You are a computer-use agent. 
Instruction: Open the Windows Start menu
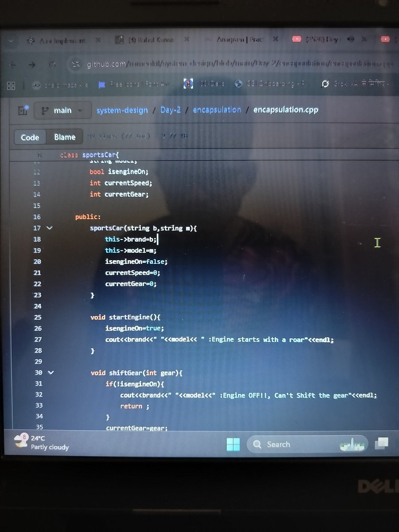(233, 444)
